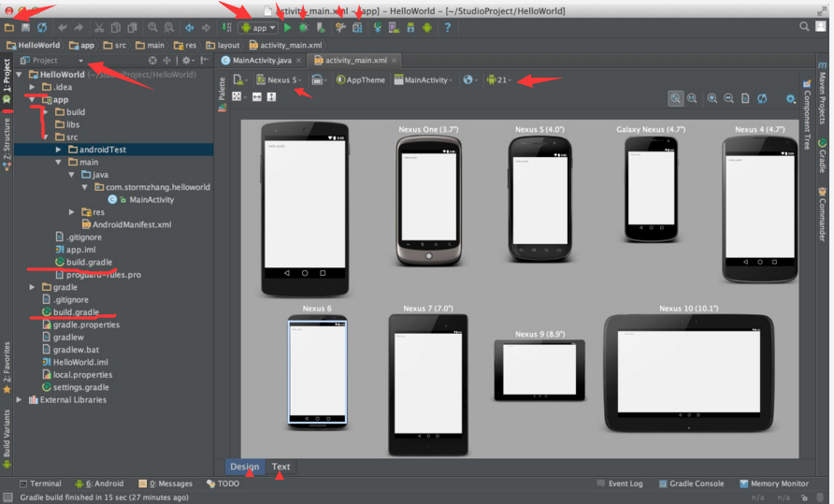Expand the .idea folder
Viewport: 834px width, 504px height.
coord(32,87)
